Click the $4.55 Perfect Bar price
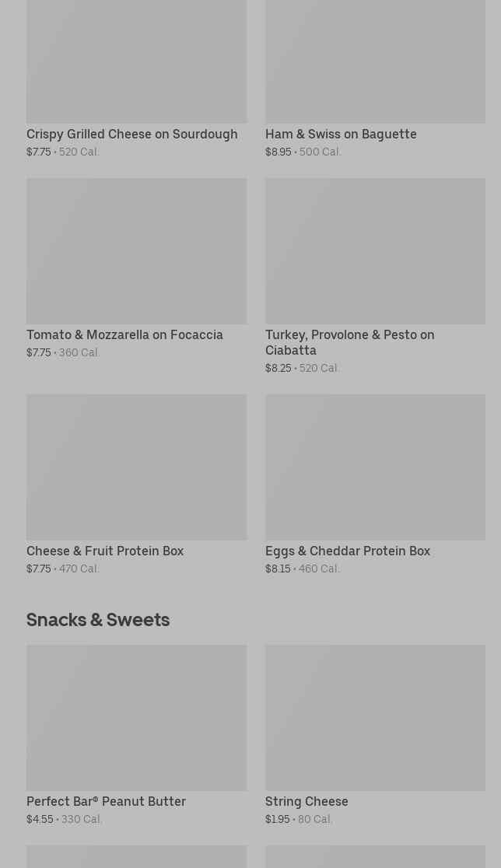 click(40, 820)
